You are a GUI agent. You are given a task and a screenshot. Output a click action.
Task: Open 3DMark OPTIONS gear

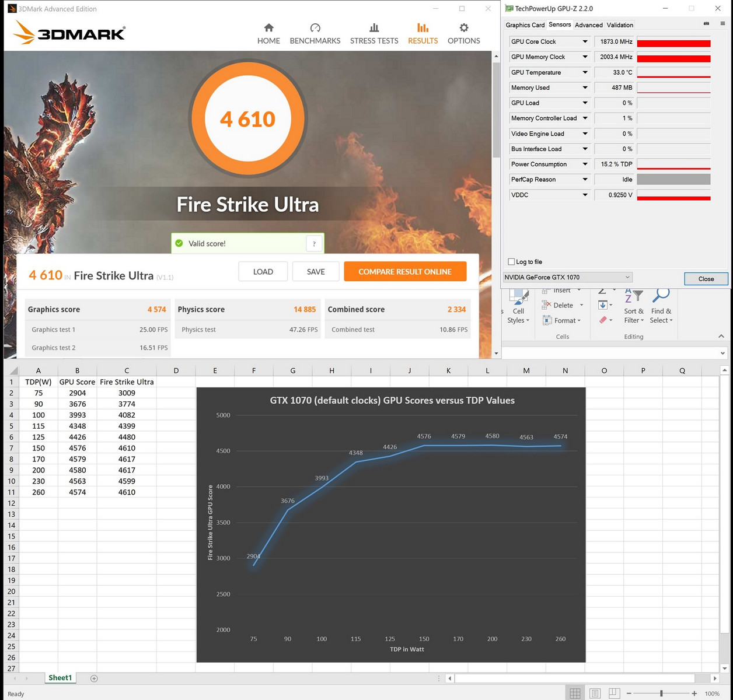click(464, 34)
